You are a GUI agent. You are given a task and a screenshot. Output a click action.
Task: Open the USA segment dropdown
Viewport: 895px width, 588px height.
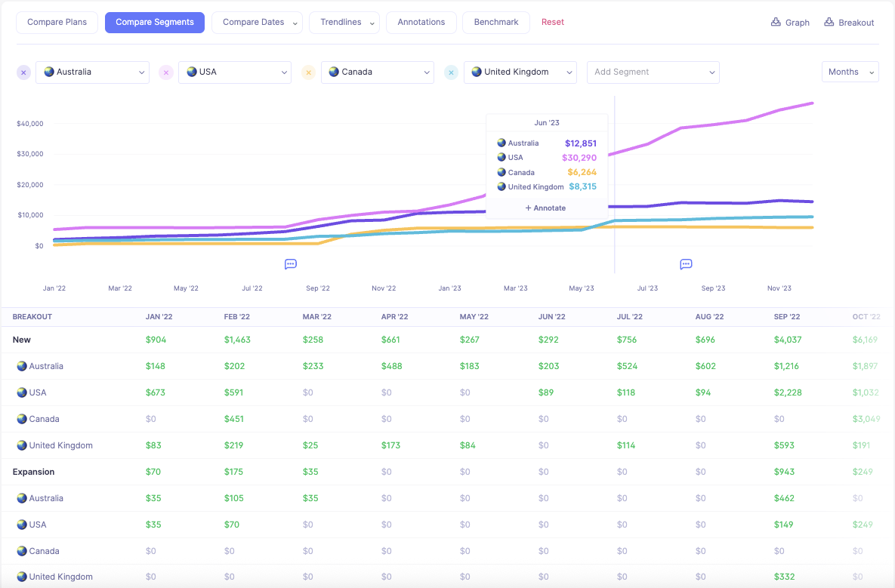click(x=235, y=72)
